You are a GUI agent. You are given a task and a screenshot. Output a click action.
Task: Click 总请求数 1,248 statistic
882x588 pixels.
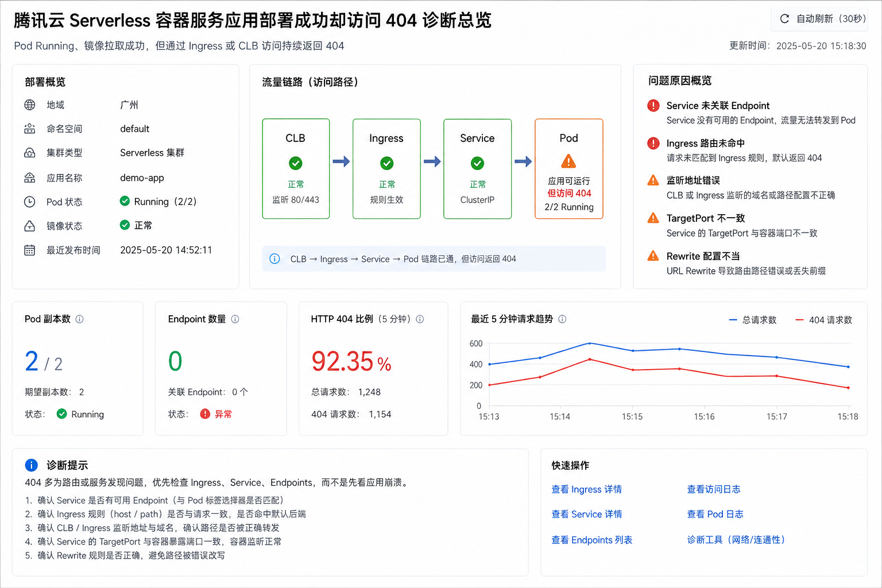click(346, 392)
